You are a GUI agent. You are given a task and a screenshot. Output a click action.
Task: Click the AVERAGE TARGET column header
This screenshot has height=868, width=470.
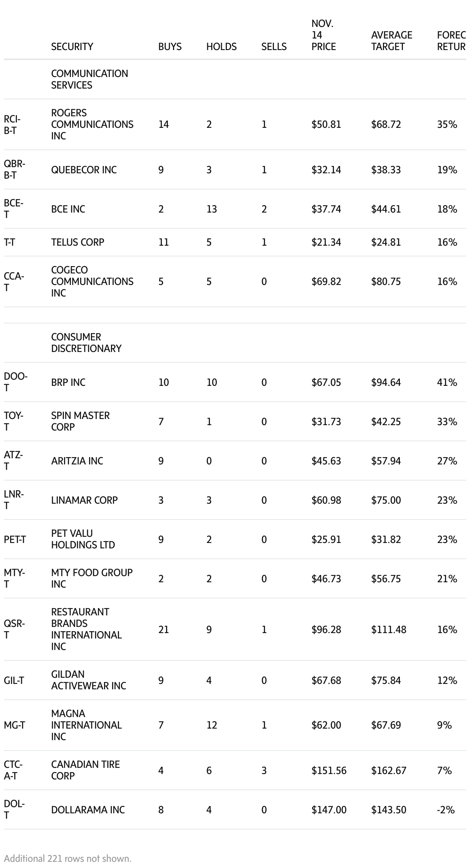tap(391, 41)
